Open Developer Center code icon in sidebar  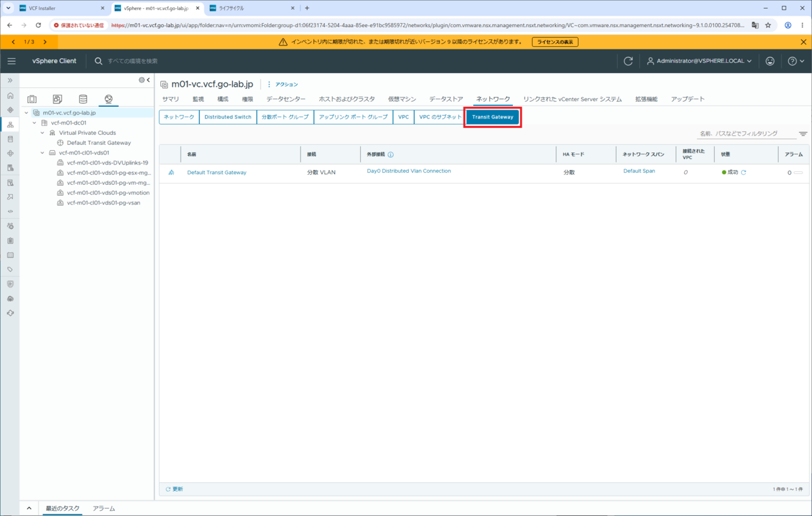(10, 211)
